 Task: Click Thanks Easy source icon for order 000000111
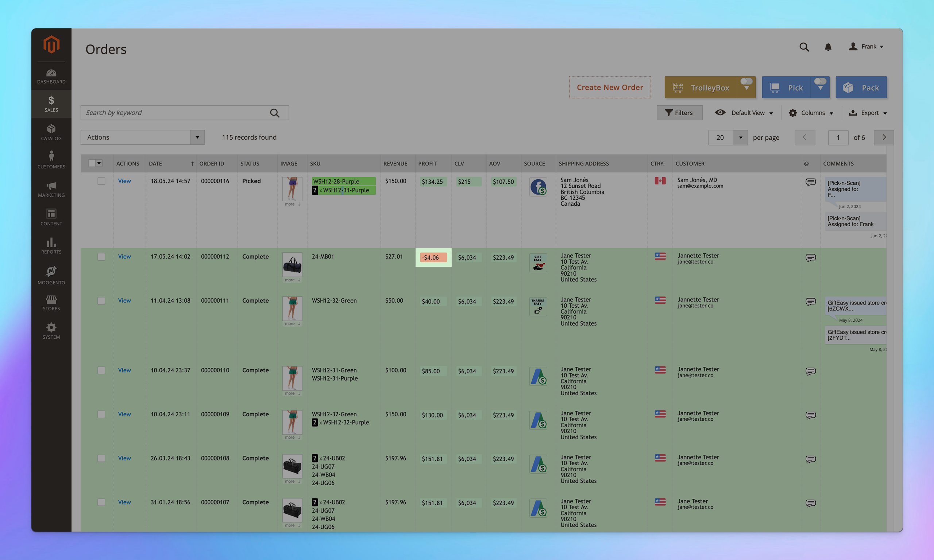(x=538, y=306)
